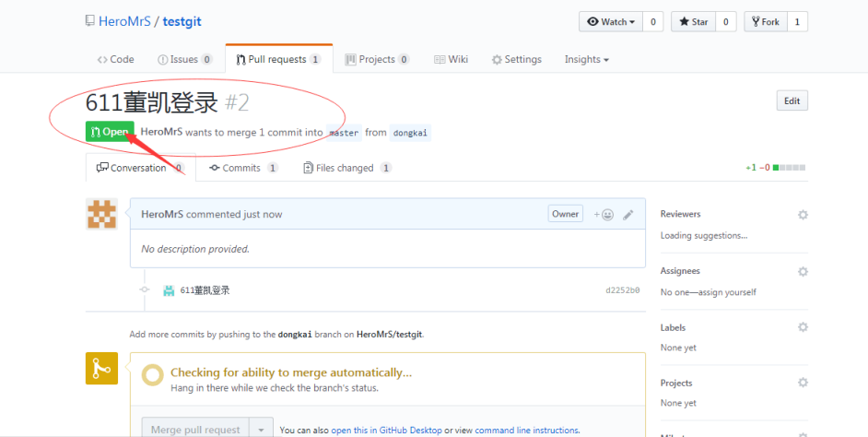
Task: Open the Projects sidebar gear settings
Action: pos(803,383)
